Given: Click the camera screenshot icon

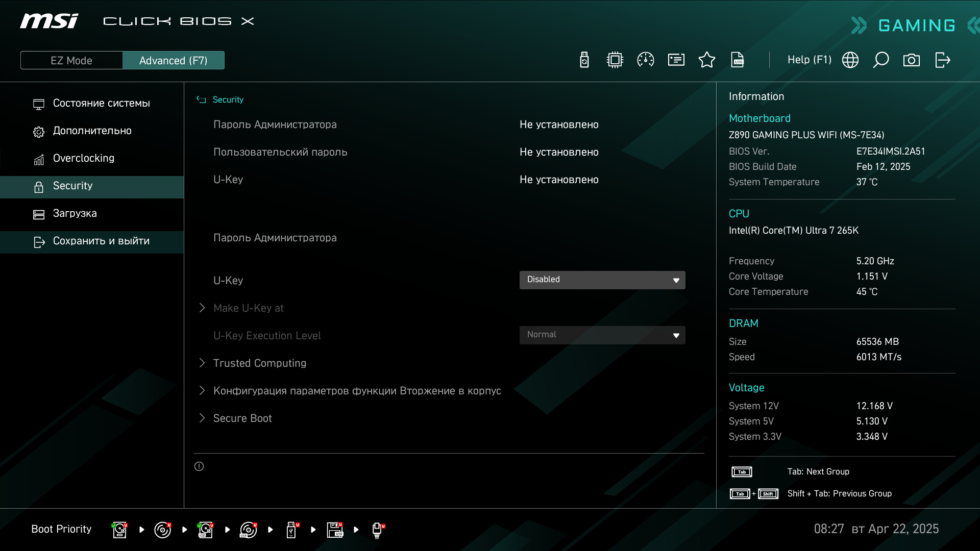Looking at the screenshot, I should 912,60.
